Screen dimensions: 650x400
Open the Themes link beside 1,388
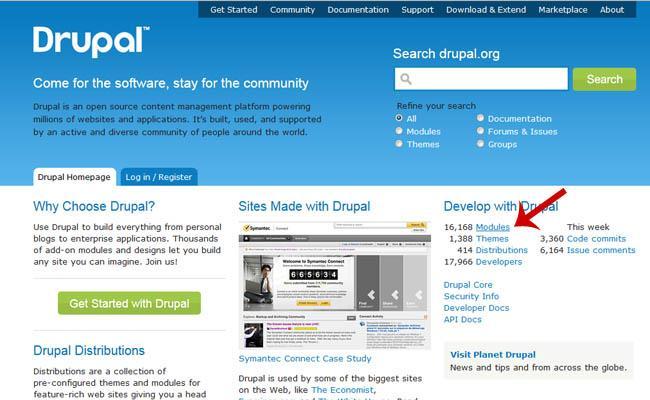(x=492, y=239)
